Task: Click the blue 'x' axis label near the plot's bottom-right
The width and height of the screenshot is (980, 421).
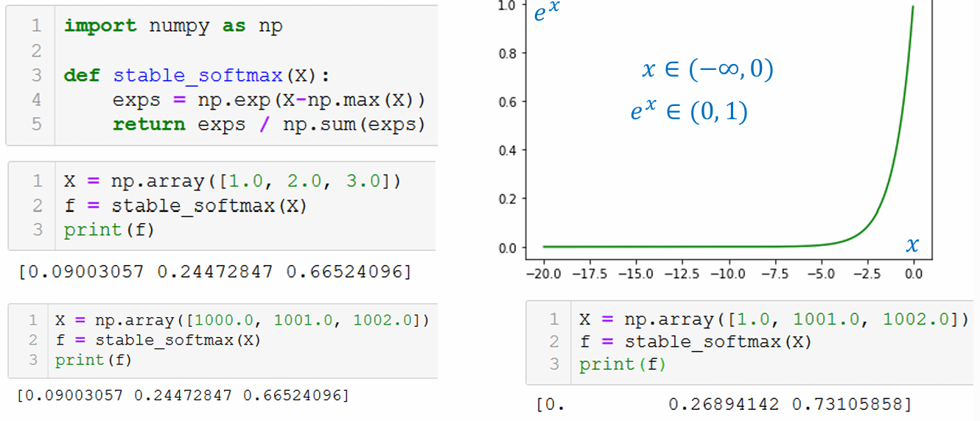Action: click(912, 244)
